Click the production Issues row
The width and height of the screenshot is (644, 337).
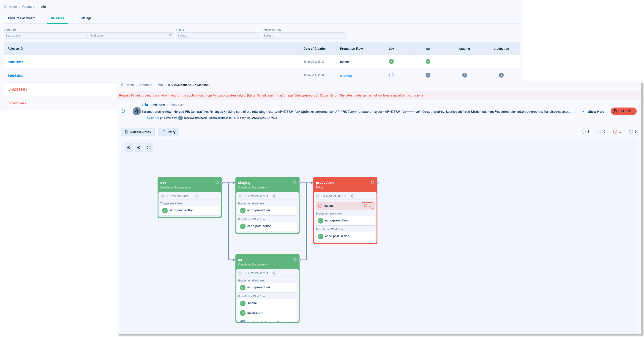coord(345,206)
